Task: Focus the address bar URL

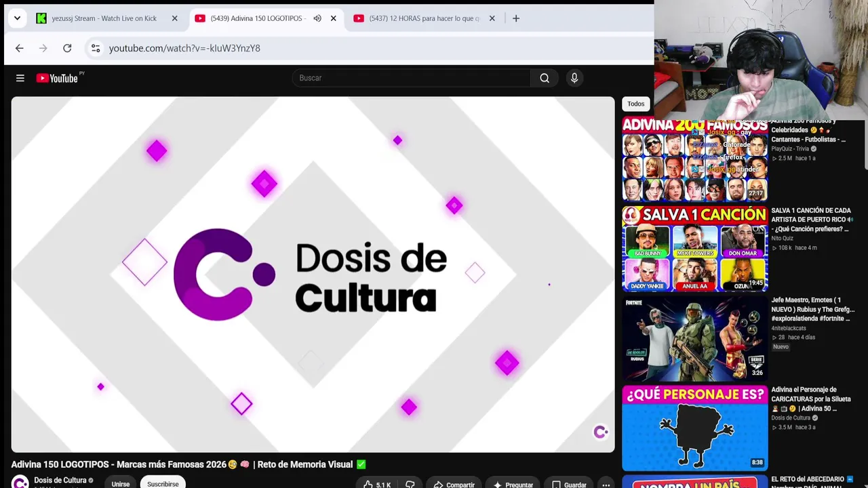Action: (184, 48)
